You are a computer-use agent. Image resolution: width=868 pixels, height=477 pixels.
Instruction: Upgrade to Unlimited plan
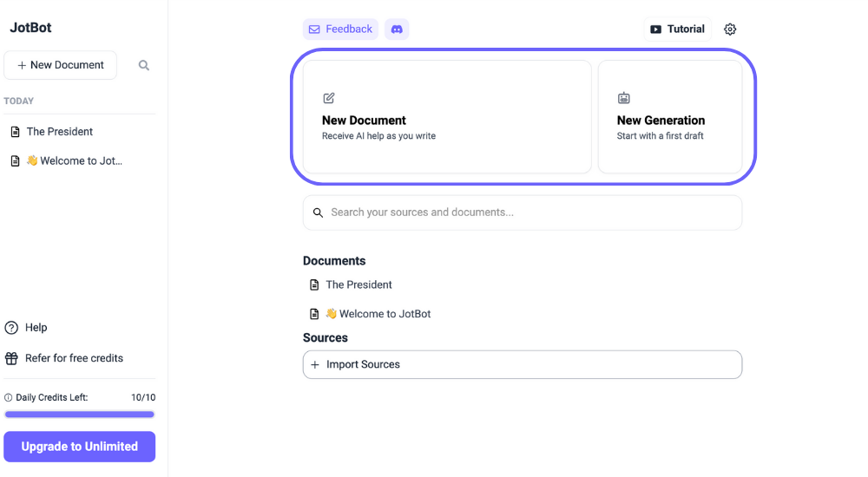pos(80,447)
